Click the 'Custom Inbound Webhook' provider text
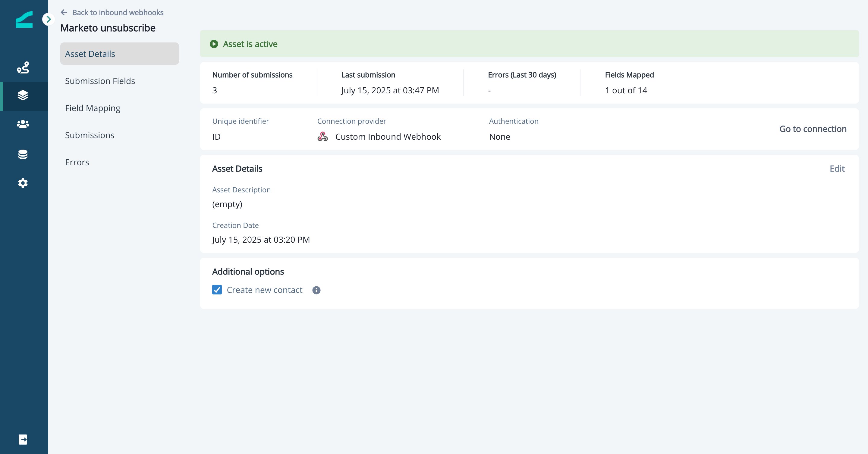The height and width of the screenshot is (454, 868). point(388,137)
